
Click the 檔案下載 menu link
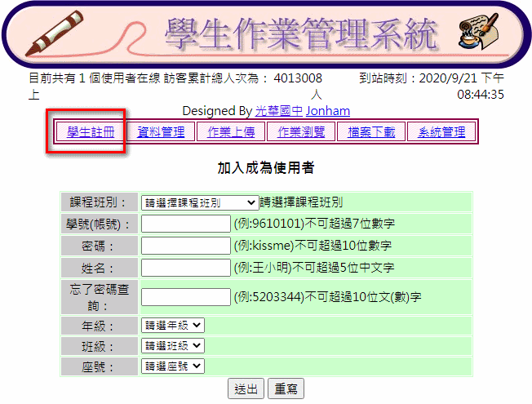pyautogui.click(x=371, y=132)
